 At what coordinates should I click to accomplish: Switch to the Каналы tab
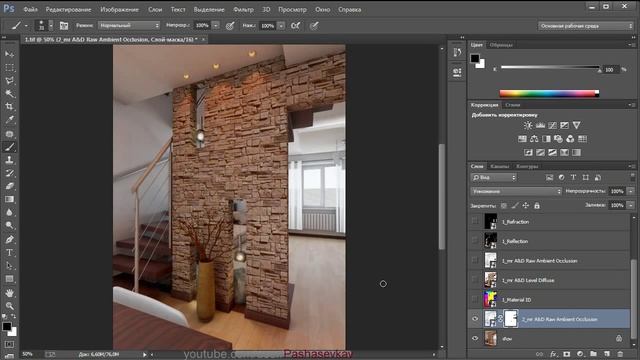(x=500, y=166)
